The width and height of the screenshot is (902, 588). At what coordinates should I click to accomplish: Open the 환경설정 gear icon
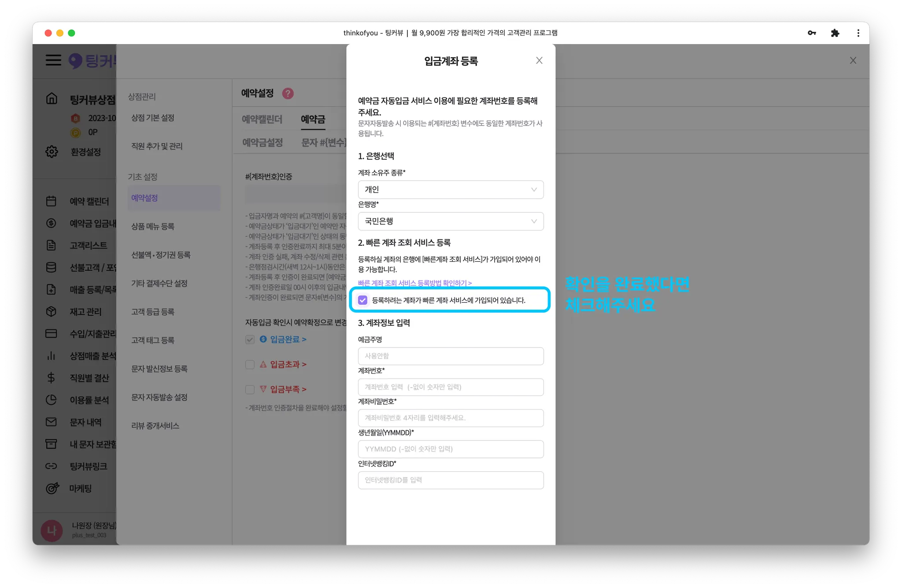tap(52, 152)
